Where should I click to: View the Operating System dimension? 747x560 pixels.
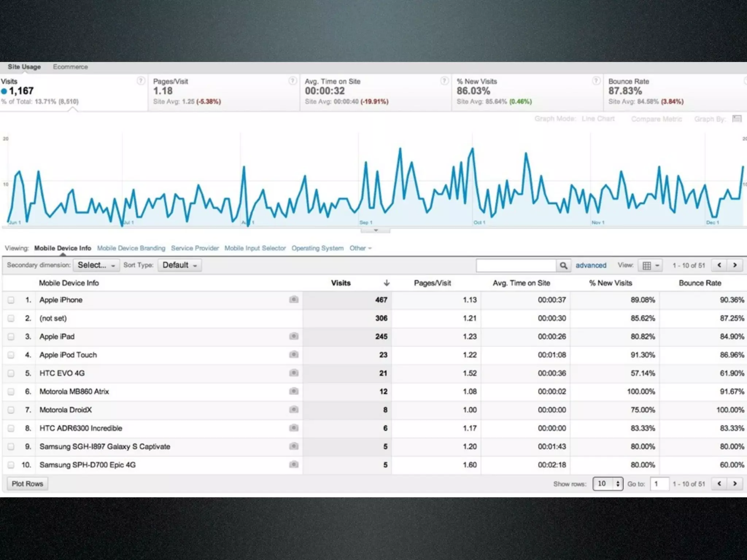point(317,248)
